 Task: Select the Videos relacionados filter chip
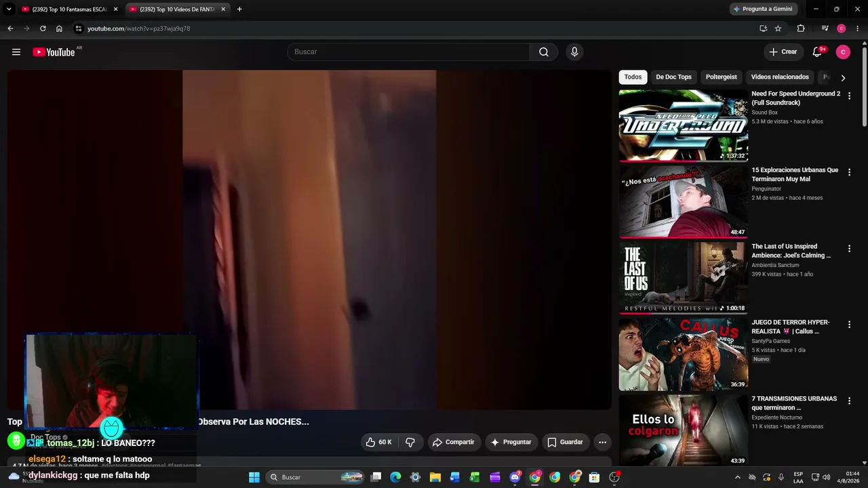tap(780, 77)
